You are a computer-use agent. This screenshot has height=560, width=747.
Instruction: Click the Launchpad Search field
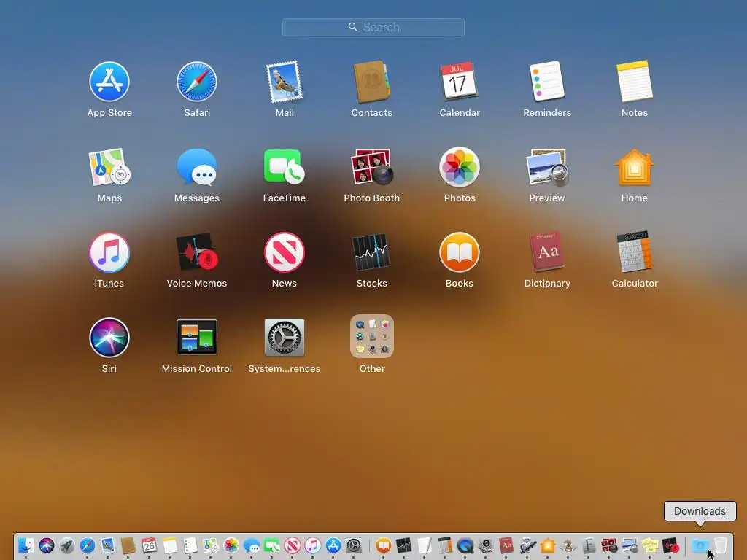point(373,27)
